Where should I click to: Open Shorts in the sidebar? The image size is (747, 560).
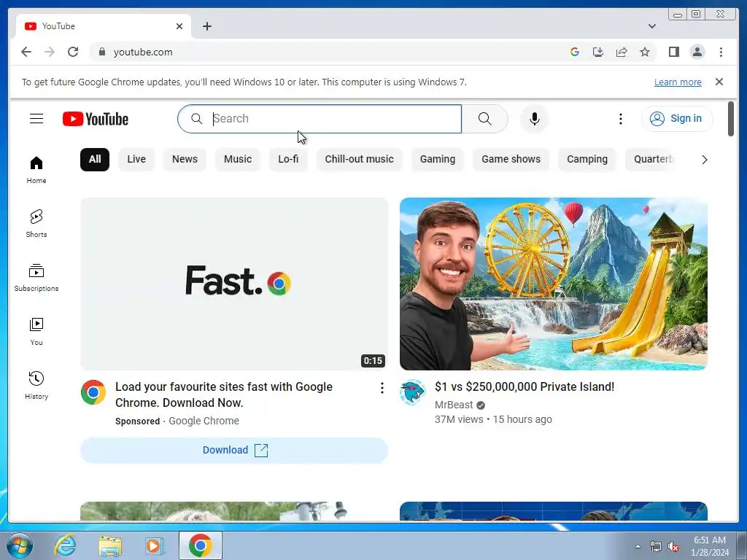[x=36, y=223]
